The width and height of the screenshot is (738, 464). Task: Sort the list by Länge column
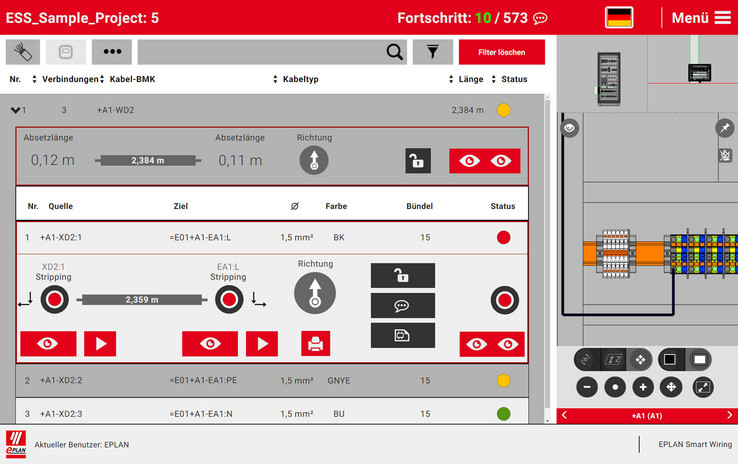point(452,79)
